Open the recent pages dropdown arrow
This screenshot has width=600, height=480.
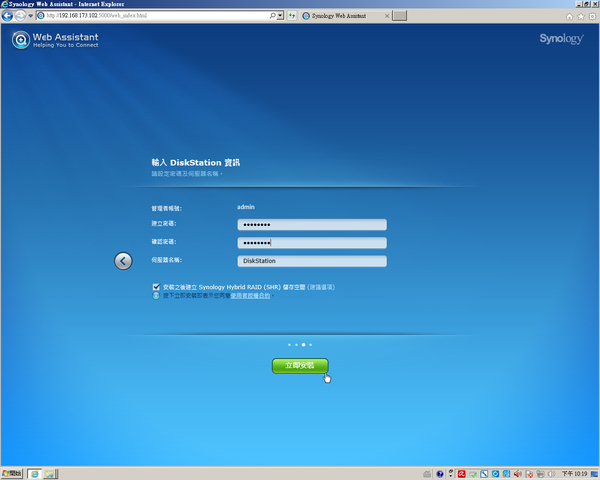[31, 16]
